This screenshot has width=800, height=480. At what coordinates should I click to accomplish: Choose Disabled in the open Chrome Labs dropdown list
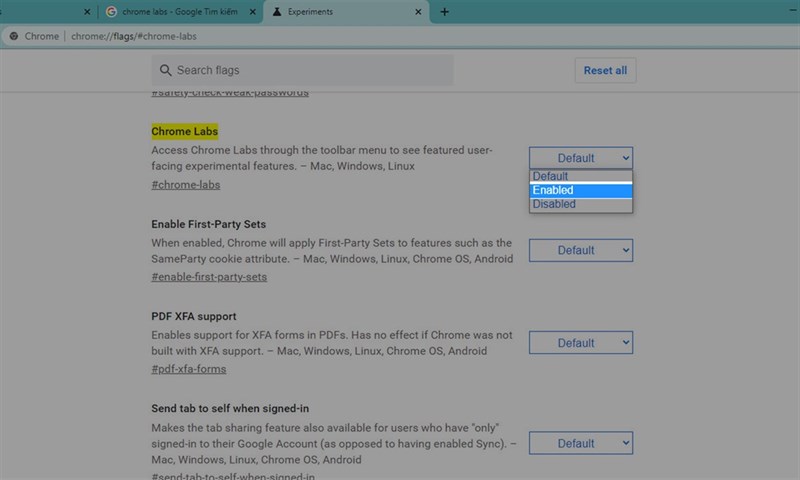click(x=581, y=204)
